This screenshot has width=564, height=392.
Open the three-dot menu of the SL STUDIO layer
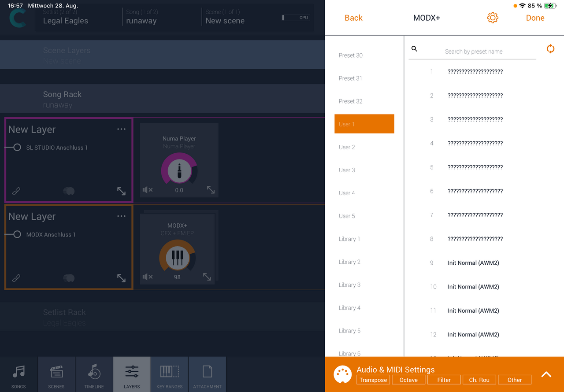pos(122,129)
